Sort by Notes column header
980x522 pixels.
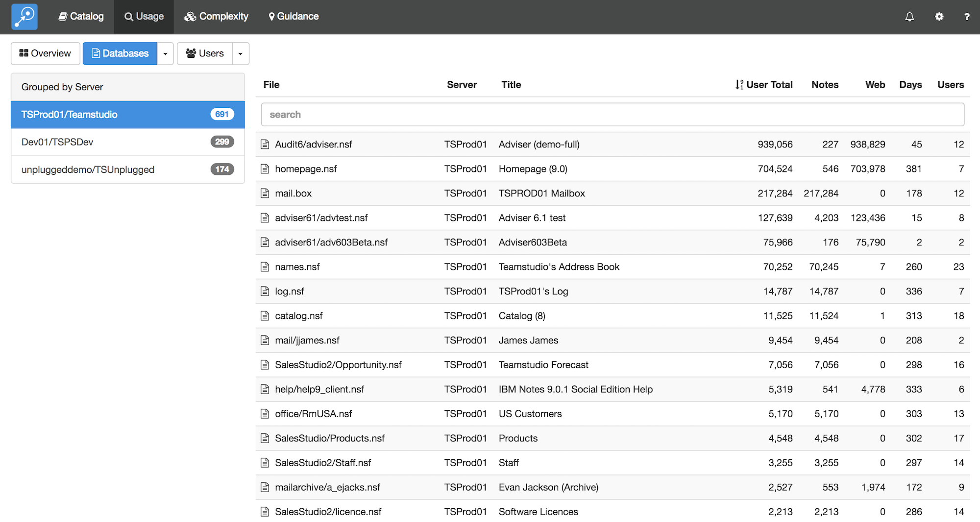[x=825, y=85]
